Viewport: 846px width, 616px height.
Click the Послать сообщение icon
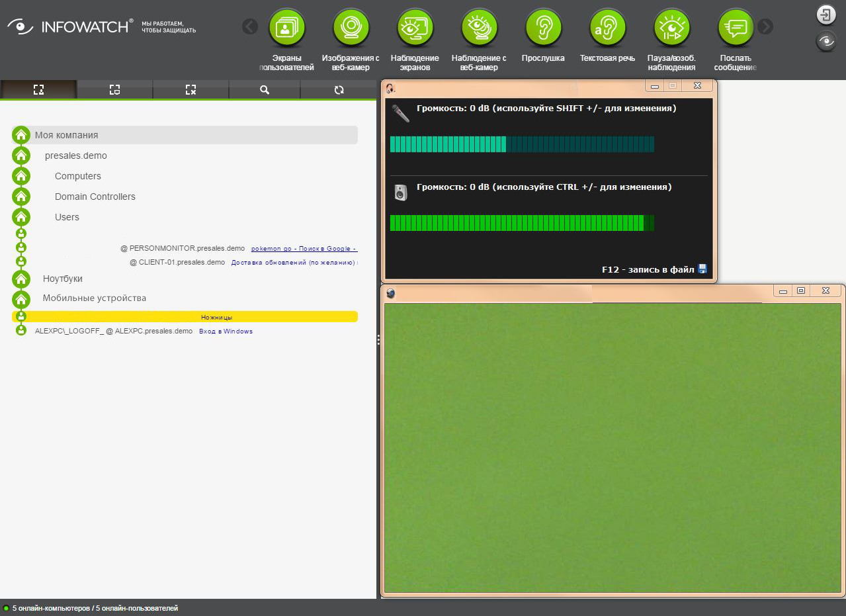pyautogui.click(x=736, y=28)
